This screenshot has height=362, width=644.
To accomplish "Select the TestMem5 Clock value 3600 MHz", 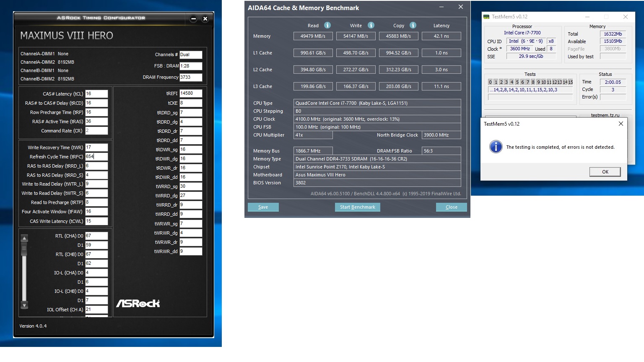I will (x=520, y=49).
